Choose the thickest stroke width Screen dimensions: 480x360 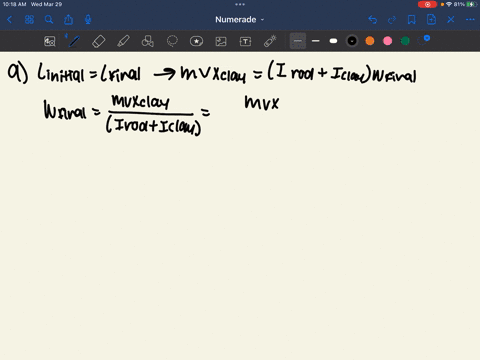click(x=333, y=41)
